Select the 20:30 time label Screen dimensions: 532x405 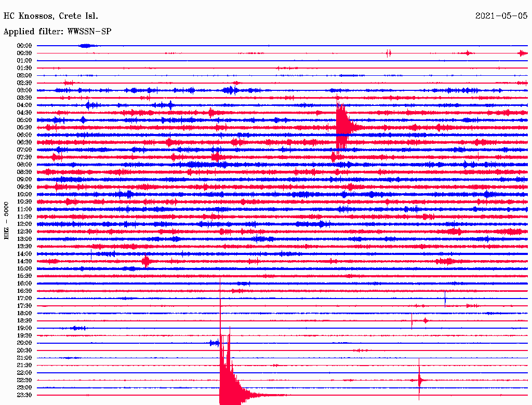point(24,350)
